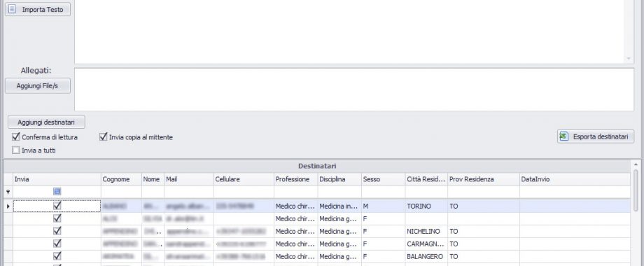Uncheck Invia for the BALANGERO row
The width and height of the screenshot is (644, 266).
57,256
